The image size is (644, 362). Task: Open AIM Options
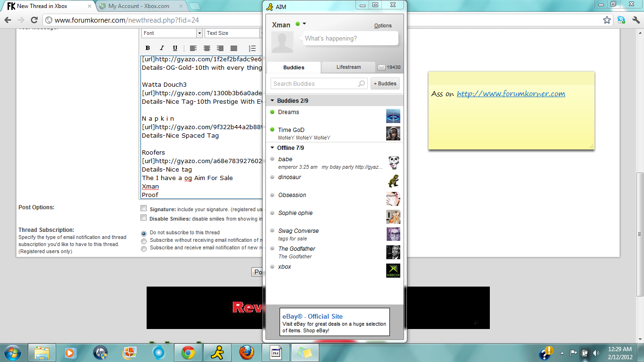click(x=383, y=25)
